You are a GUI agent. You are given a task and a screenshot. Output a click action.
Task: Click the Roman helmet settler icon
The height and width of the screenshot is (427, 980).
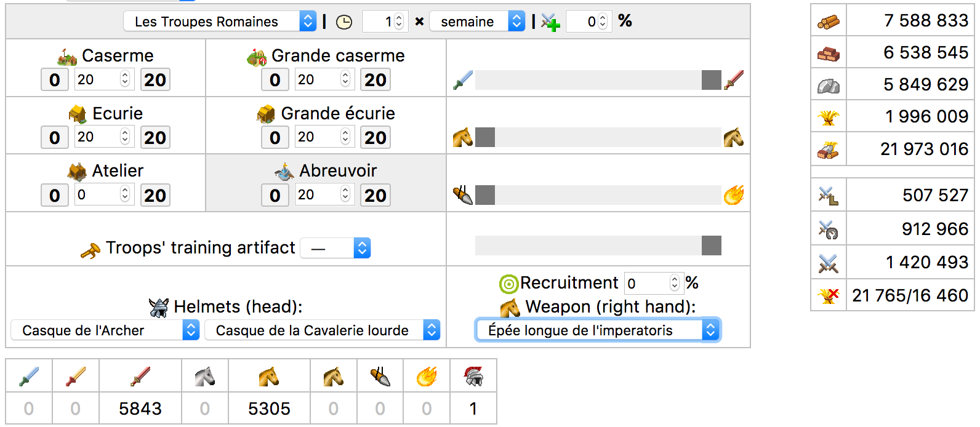[473, 376]
